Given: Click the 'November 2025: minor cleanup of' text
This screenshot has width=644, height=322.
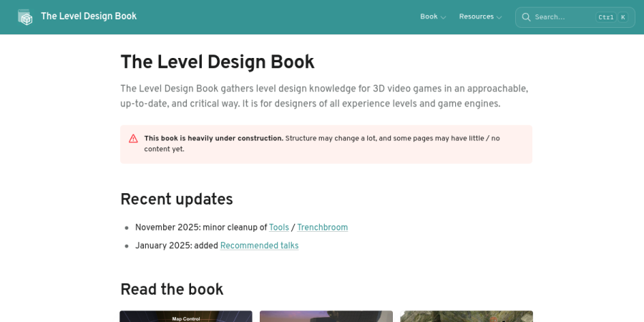Looking at the screenshot, I should [201, 228].
